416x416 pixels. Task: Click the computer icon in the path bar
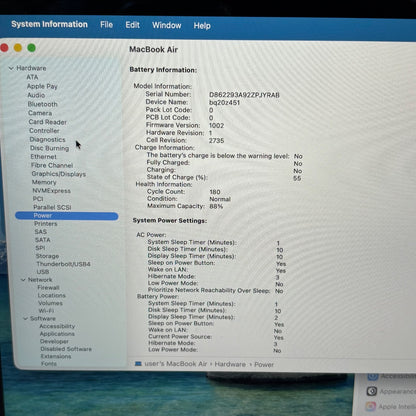(138, 364)
